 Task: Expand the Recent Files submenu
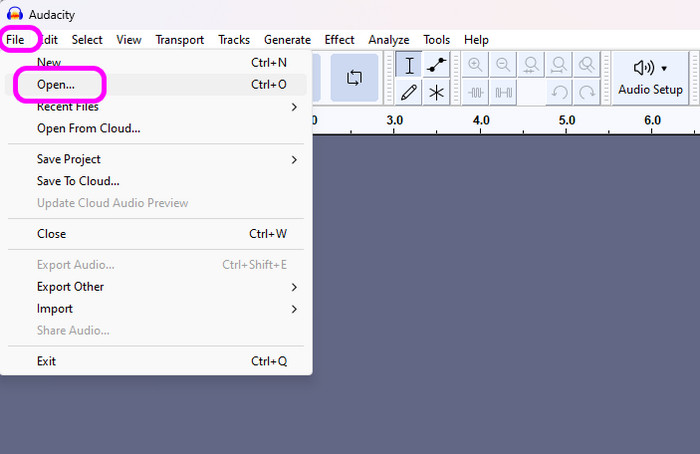156,107
